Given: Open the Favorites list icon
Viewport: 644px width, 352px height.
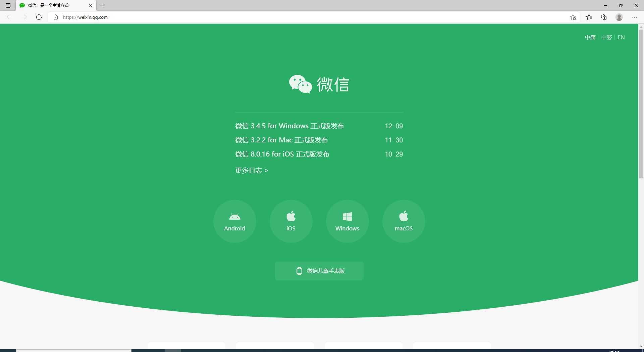Looking at the screenshot, I should (x=589, y=17).
